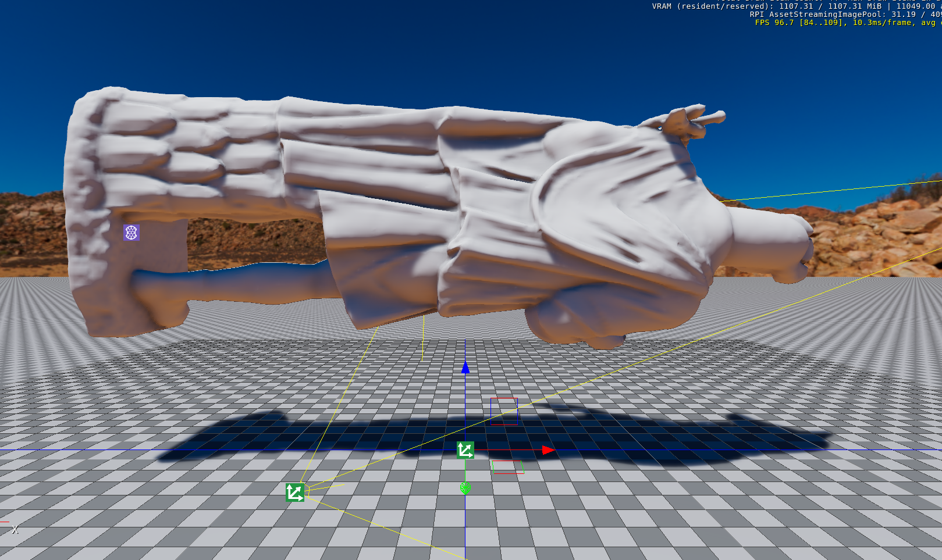Viewport: 942px width, 560px height.
Task: Select the green wireframe light probe gizmo
Action: point(465,489)
